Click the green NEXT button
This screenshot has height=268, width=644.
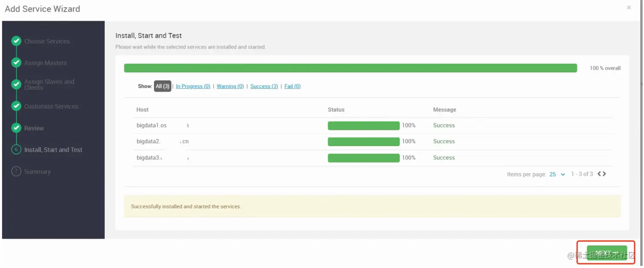[x=607, y=253]
